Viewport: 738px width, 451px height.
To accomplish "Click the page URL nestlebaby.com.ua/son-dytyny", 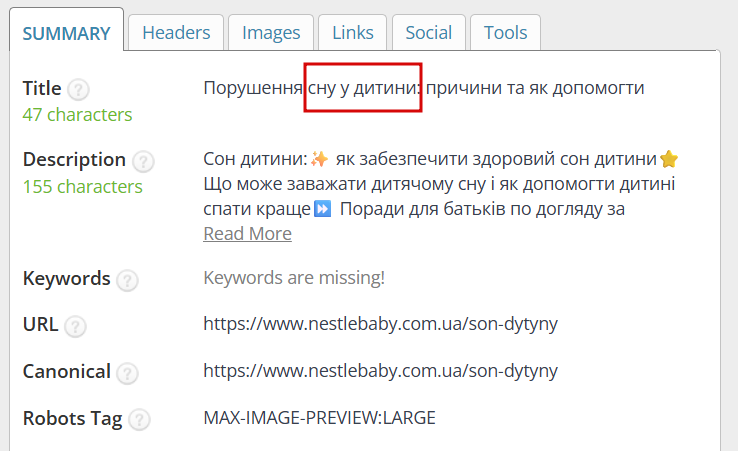I will 380,324.
